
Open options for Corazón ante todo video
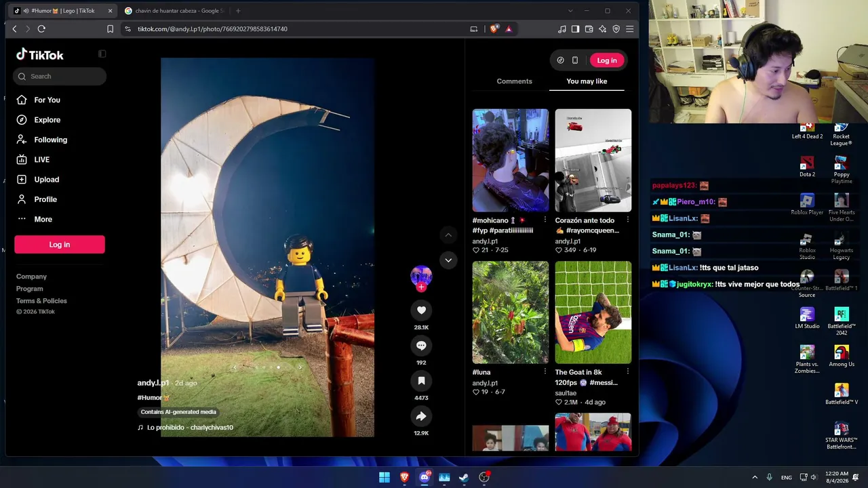627,220
